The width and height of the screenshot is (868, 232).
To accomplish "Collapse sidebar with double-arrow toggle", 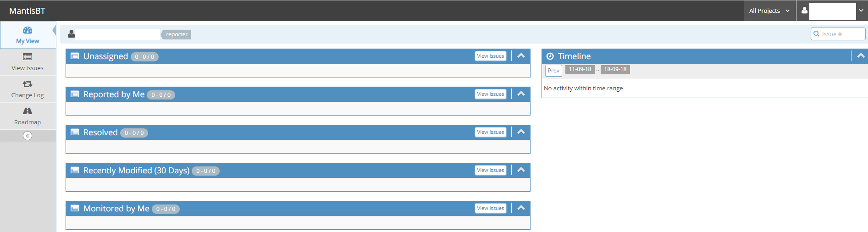I will tap(28, 136).
